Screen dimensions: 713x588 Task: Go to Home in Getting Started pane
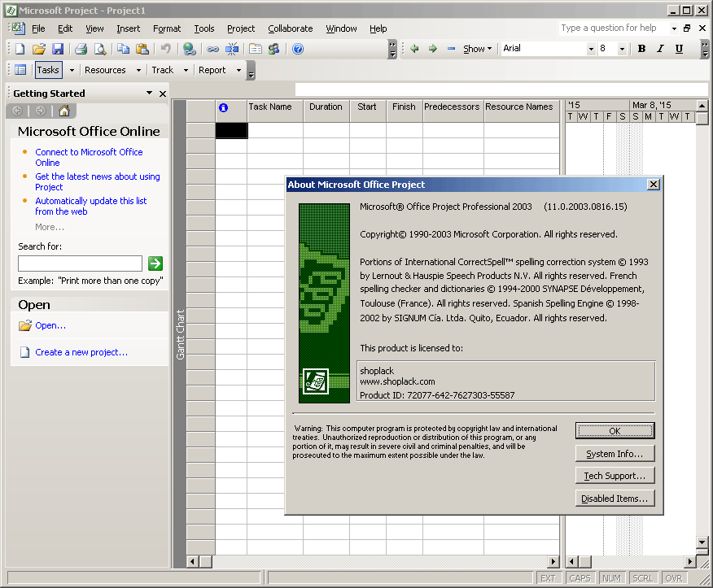[x=64, y=111]
